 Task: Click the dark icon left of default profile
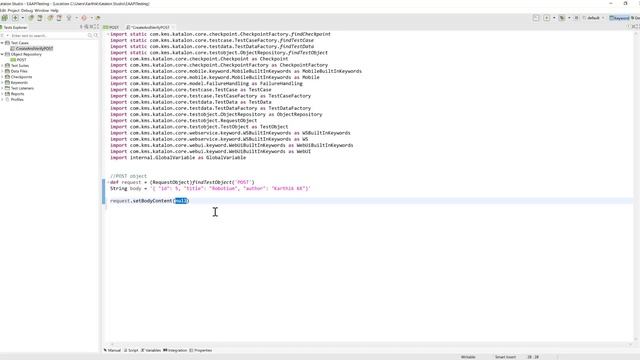click(562, 18)
